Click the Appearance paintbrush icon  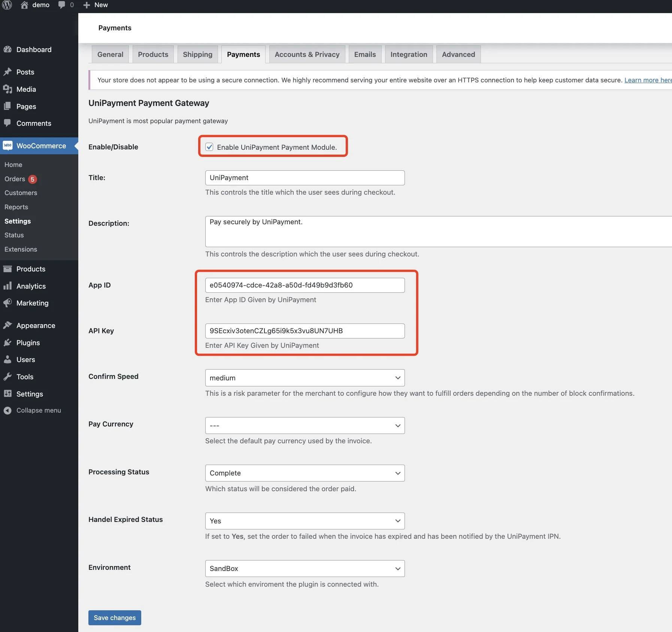click(x=7, y=325)
